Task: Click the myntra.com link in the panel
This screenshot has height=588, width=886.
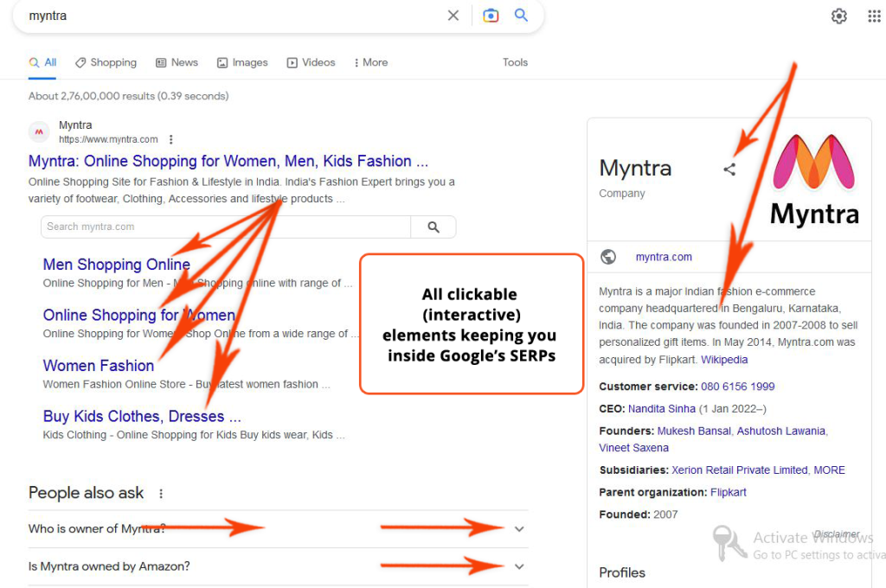Action: coord(664,256)
